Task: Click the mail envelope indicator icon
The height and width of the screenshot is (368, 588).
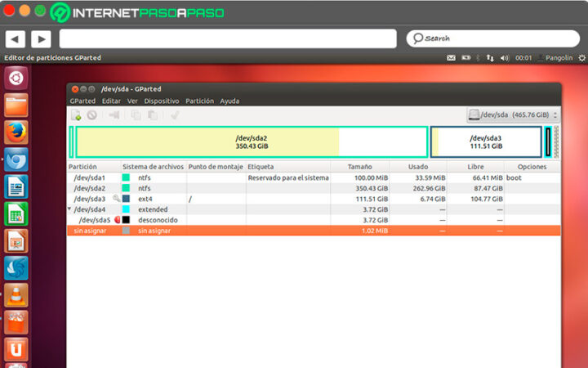Action: click(x=451, y=58)
